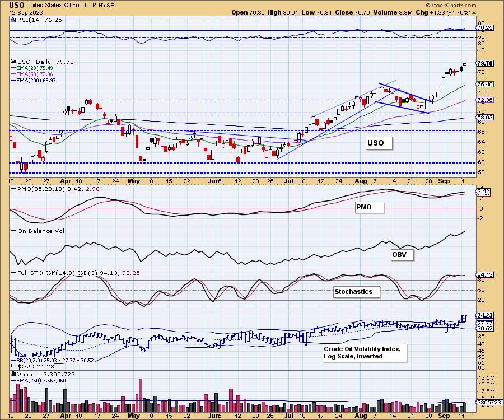This screenshot has width=504, height=420.
Task: Click the OBV annotation box
Action: [402, 254]
